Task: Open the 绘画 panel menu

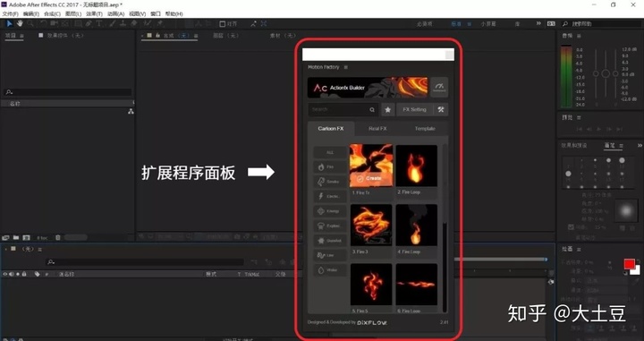Action: tap(579, 250)
